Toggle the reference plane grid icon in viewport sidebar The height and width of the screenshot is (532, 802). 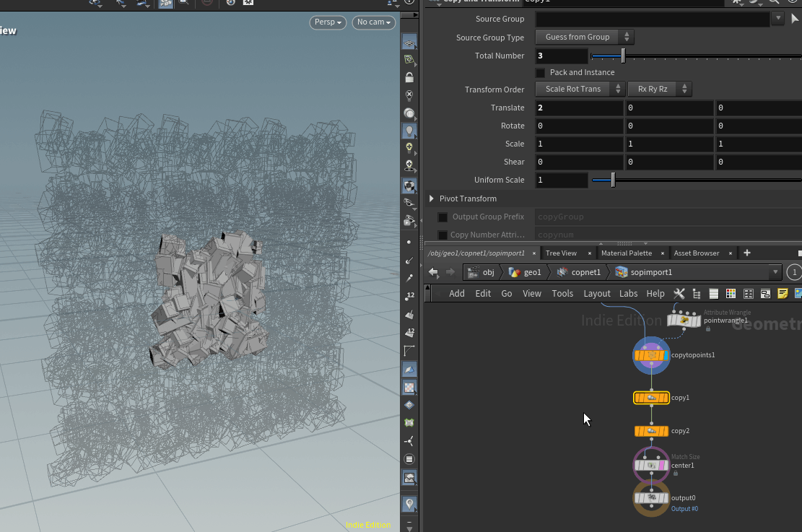coord(409,42)
